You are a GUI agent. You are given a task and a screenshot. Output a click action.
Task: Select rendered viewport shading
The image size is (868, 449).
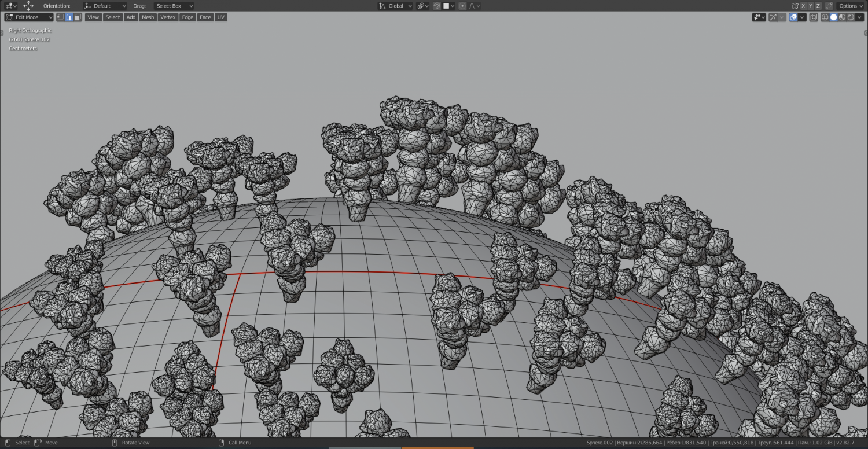tap(851, 17)
